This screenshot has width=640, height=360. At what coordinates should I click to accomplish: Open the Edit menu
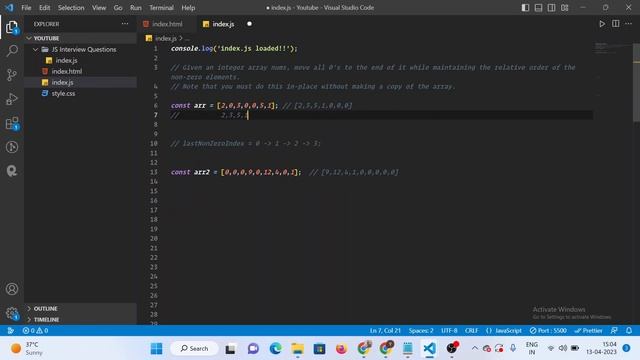44,8
